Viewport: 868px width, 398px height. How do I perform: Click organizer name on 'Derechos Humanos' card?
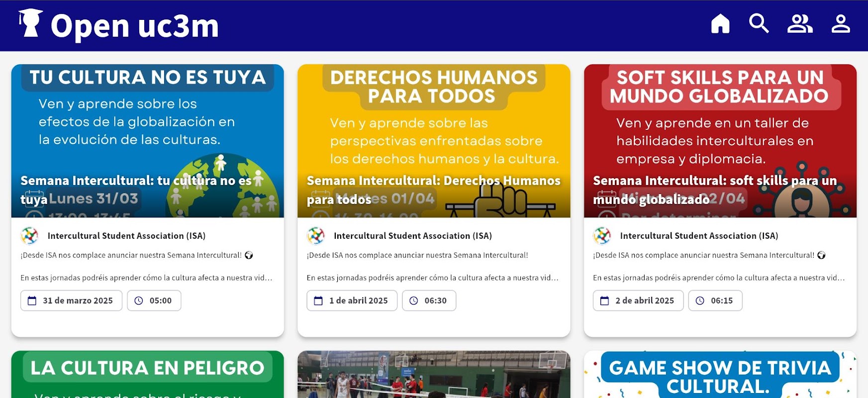pyautogui.click(x=413, y=236)
